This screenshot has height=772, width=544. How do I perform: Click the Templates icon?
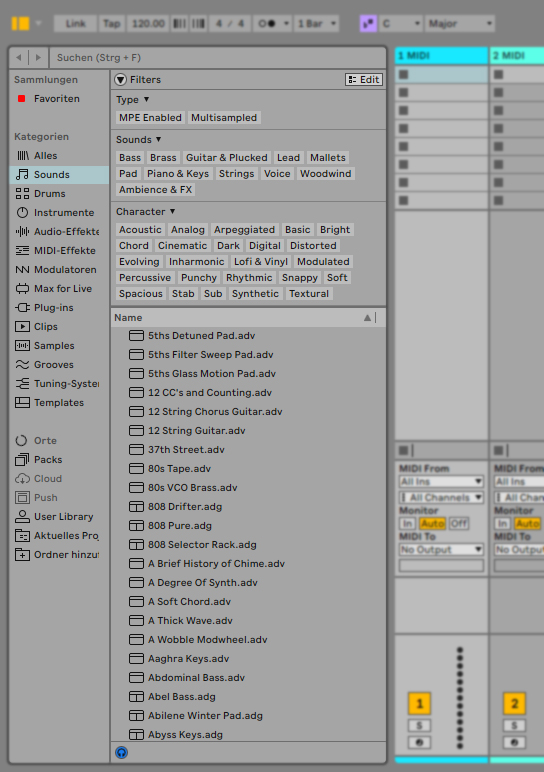pyautogui.click(x=22, y=403)
